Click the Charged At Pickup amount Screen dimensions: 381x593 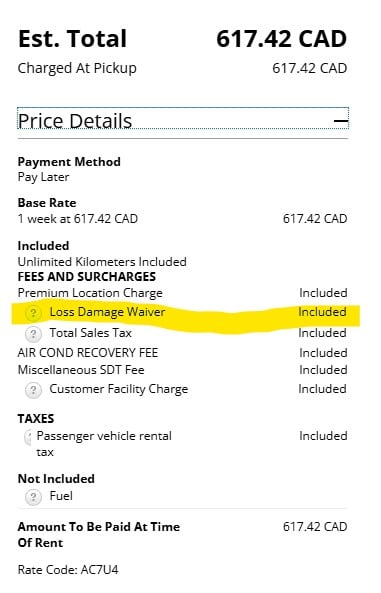309,68
